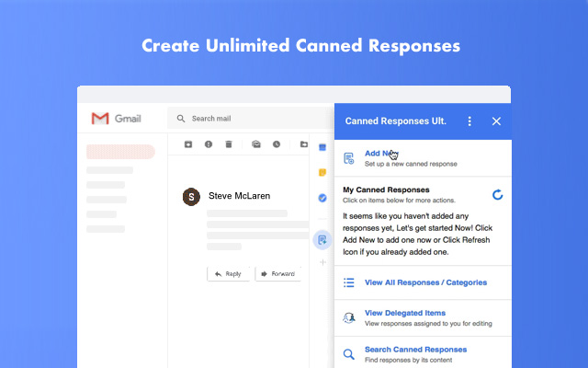Delete the email with trash icon
The image size is (588, 368).
coord(229,144)
